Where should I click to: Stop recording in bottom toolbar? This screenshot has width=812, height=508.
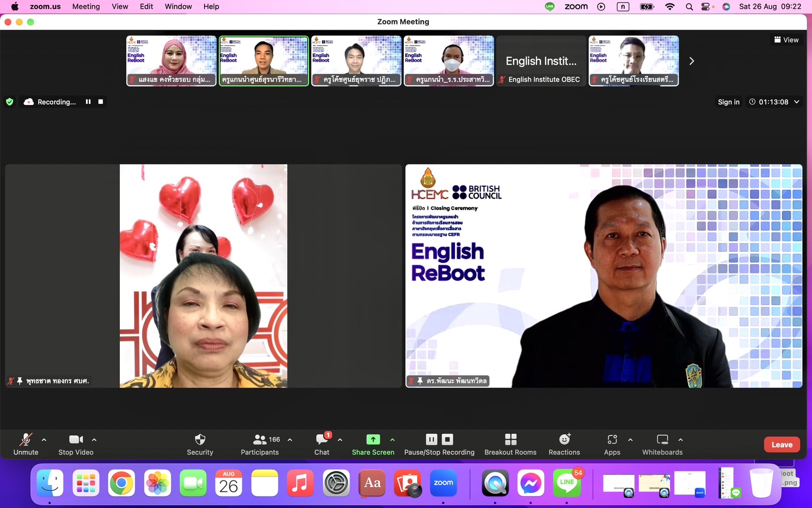pyautogui.click(x=447, y=439)
